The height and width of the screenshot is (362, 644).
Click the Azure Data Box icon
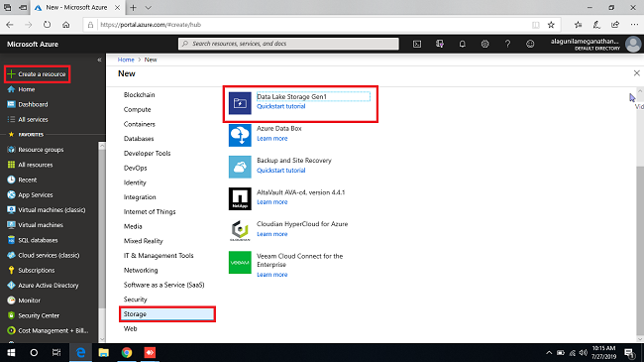240,135
